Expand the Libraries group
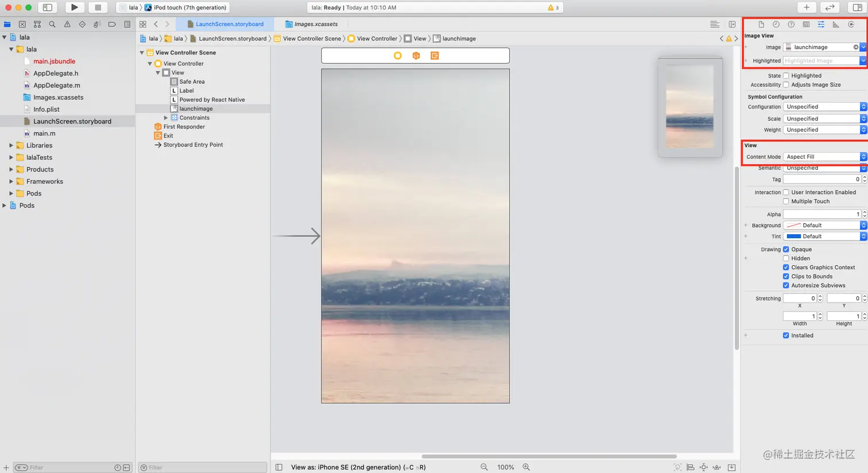 click(x=11, y=146)
